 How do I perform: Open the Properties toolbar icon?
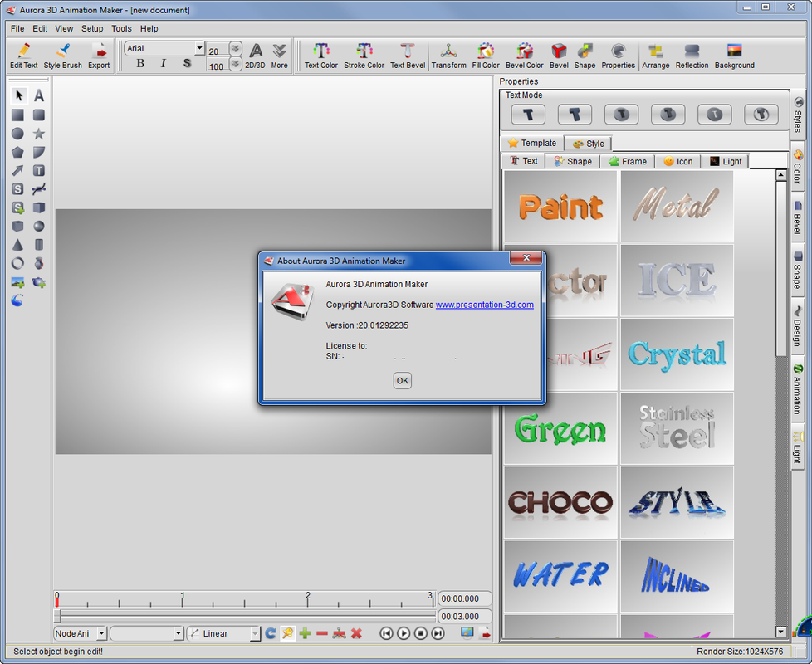click(618, 56)
